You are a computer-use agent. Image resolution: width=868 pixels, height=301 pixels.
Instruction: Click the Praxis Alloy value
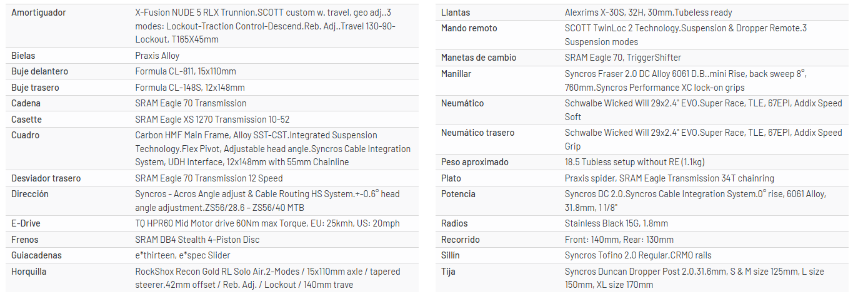click(157, 56)
